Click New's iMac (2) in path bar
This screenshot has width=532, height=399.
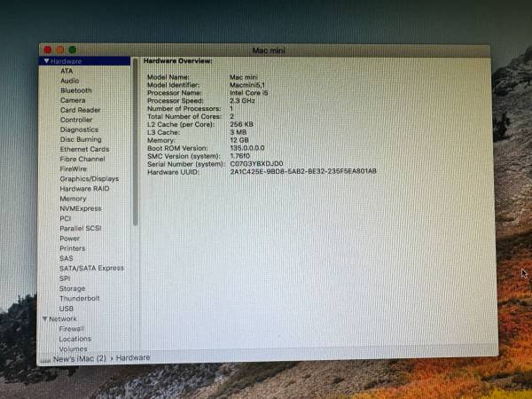coord(80,357)
